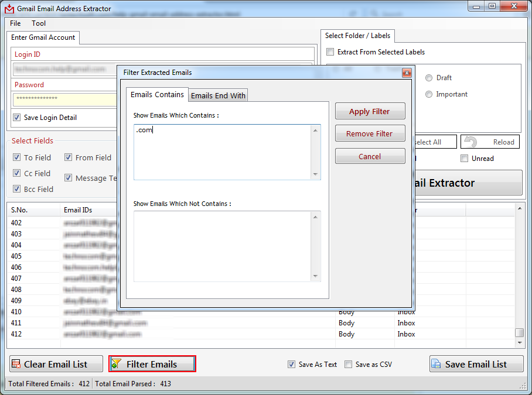Close the Filter Extracted Emails dialog
This screenshot has height=395, width=532.
point(407,73)
